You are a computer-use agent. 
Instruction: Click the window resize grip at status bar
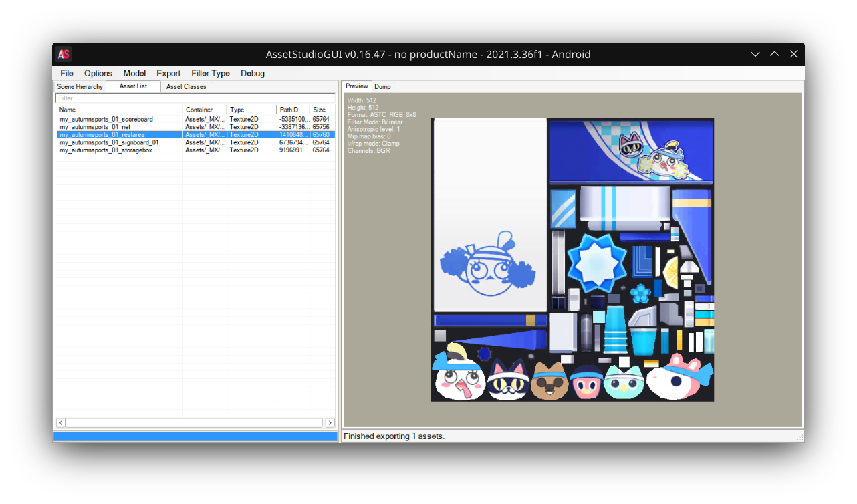(x=800, y=437)
